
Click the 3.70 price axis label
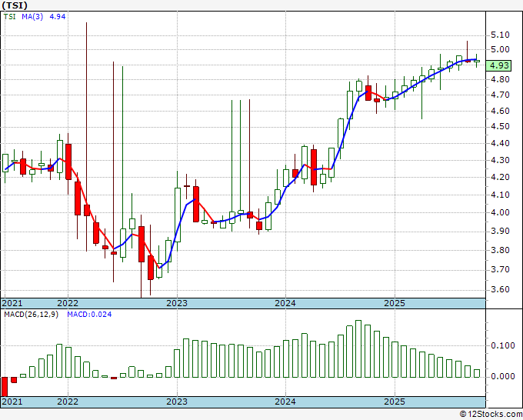point(500,269)
